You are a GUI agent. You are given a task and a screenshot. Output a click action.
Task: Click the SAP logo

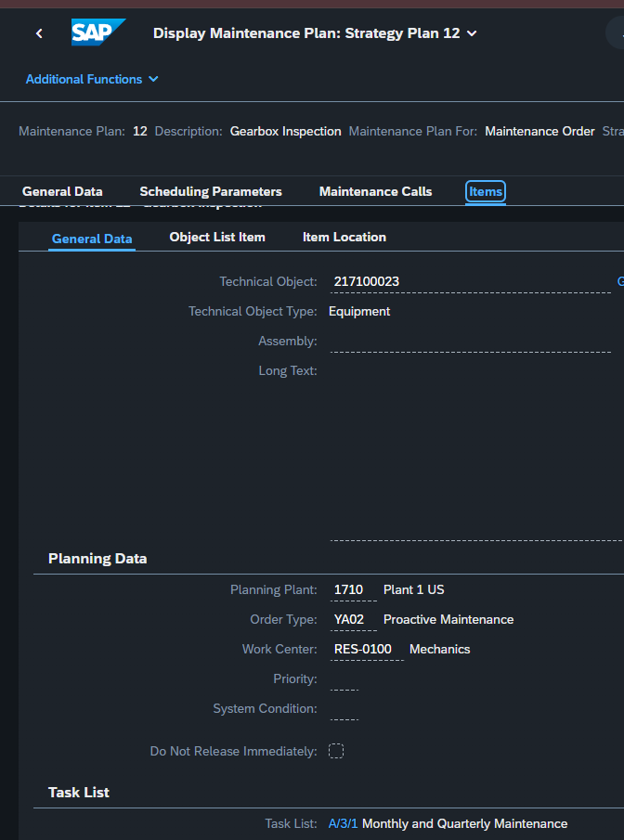click(x=97, y=32)
